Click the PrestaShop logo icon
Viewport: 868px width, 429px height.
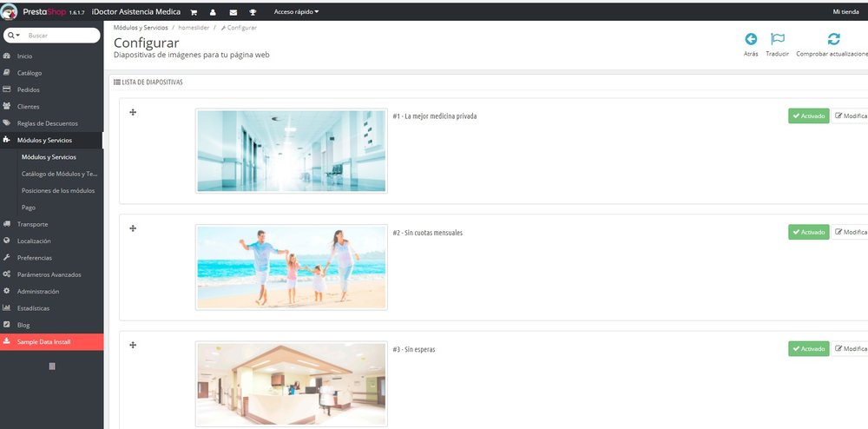click(9, 11)
